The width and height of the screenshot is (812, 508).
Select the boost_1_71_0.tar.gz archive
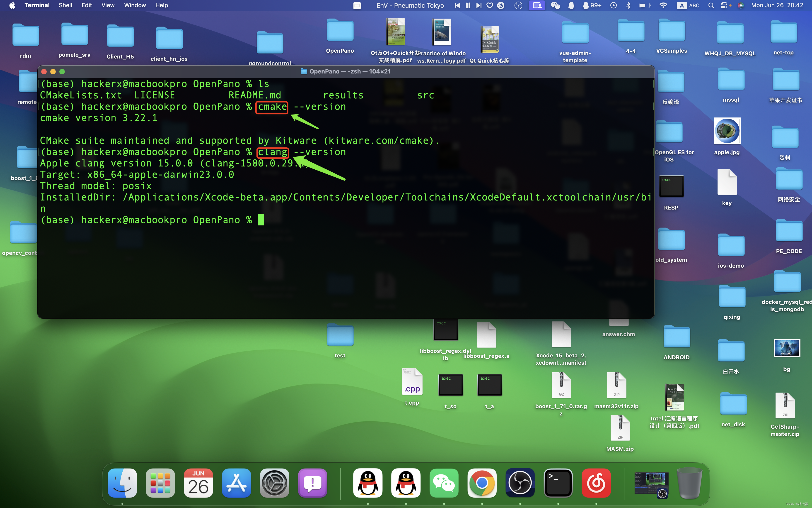(x=561, y=394)
